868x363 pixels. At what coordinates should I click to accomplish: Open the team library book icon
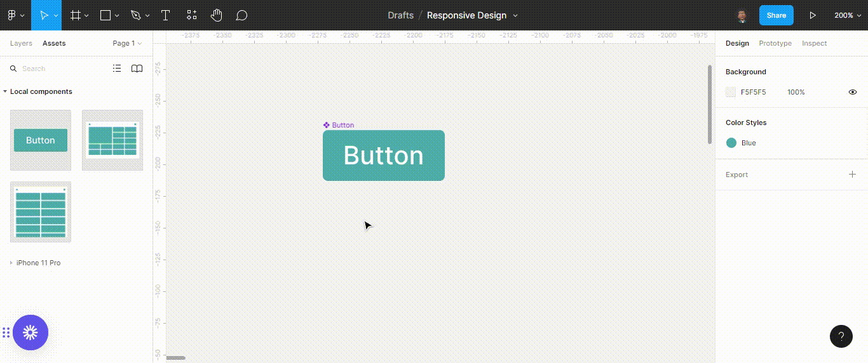pyautogui.click(x=137, y=69)
